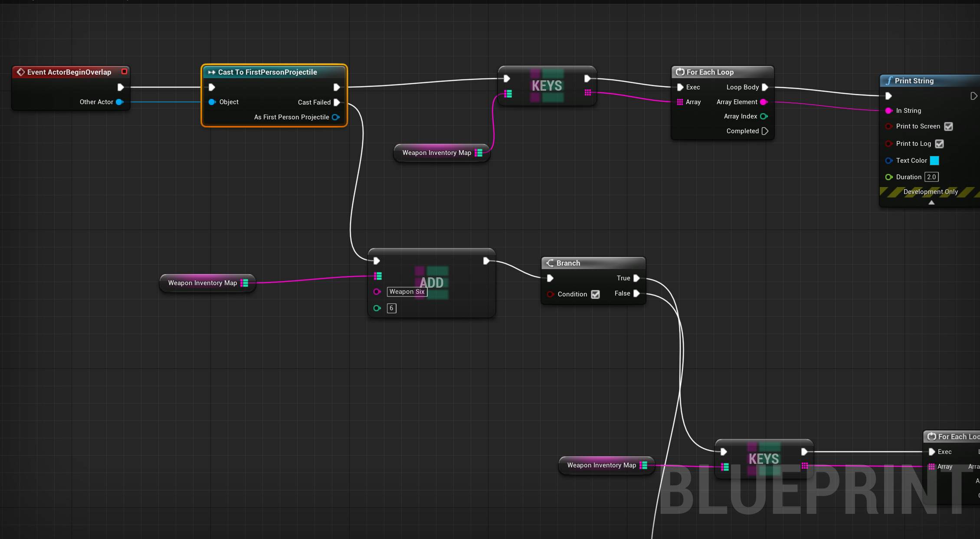Click Weapon Inventory Map variable near ADD node
The width and height of the screenshot is (980, 539).
(202, 283)
